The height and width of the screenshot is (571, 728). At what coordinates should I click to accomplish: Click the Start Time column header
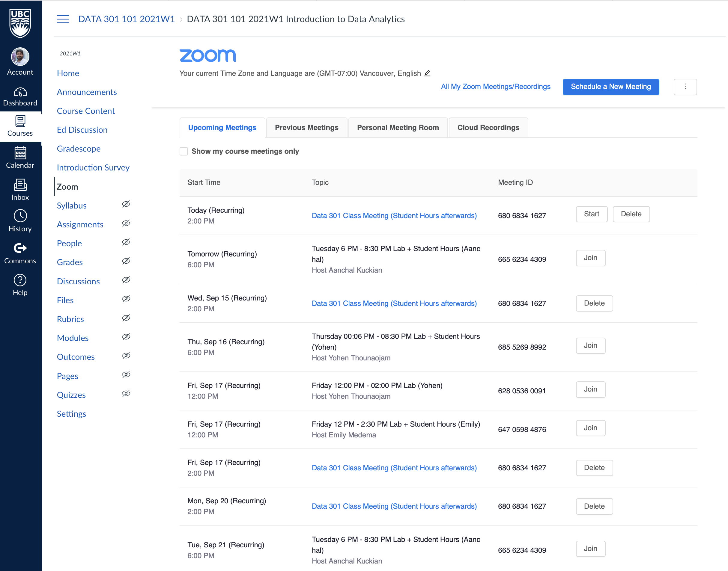pos(204,182)
